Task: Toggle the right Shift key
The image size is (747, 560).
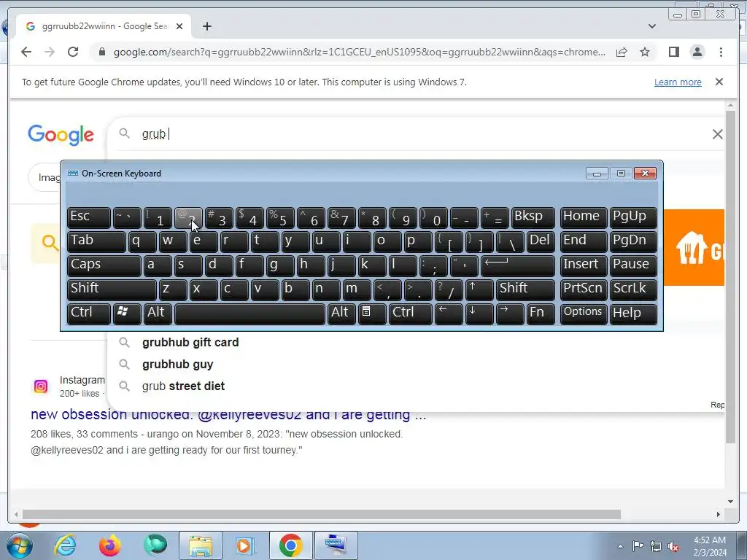Action: coord(525,289)
